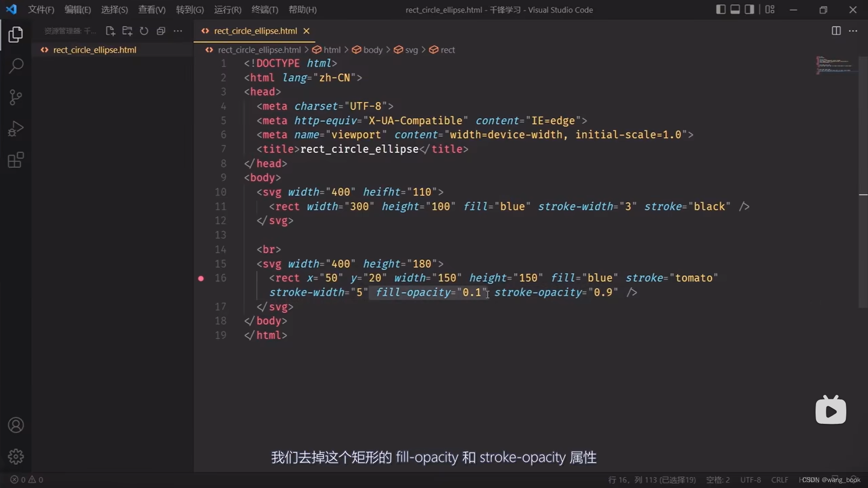Change encoding via UTF-8 status item

coord(750,479)
